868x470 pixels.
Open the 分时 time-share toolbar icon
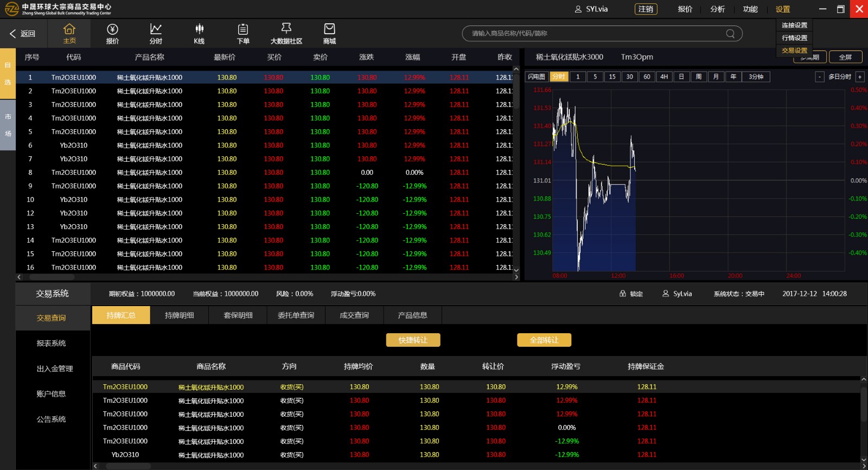156,34
